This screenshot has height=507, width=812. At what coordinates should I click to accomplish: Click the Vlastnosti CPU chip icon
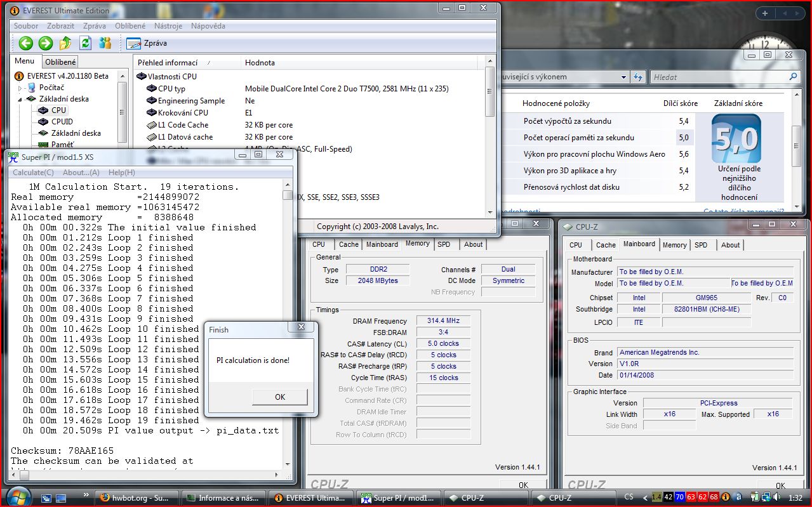142,77
